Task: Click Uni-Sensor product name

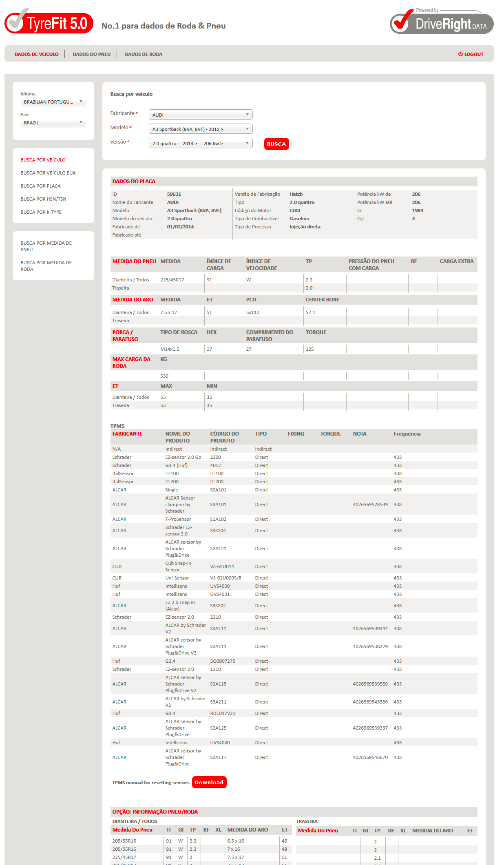Action: coord(177,578)
